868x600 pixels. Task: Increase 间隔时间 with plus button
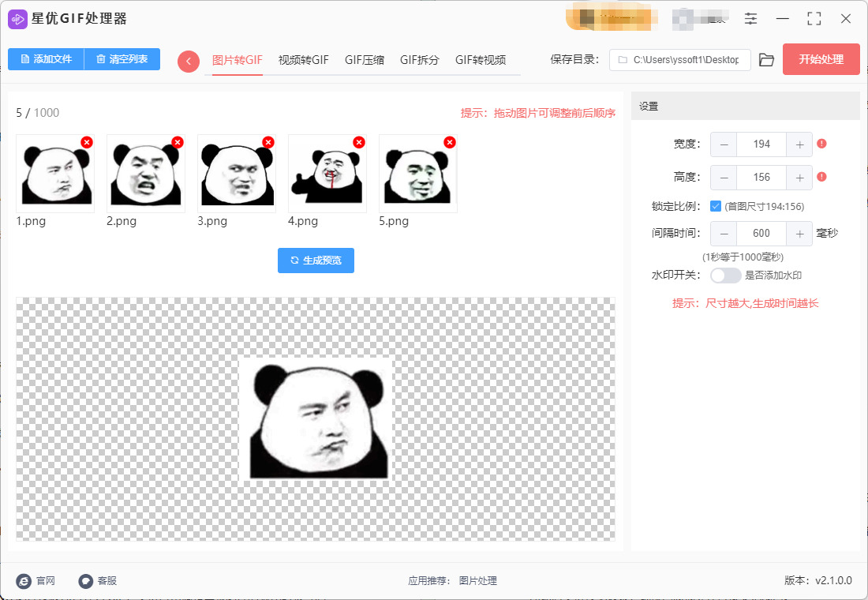click(x=799, y=234)
